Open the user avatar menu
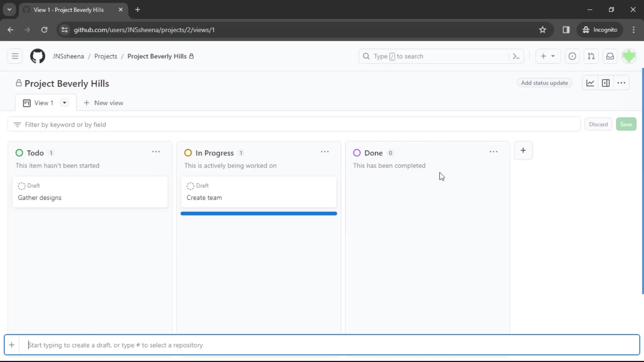The image size is (644, 362). pyautogui.click(x=629, y=56)
